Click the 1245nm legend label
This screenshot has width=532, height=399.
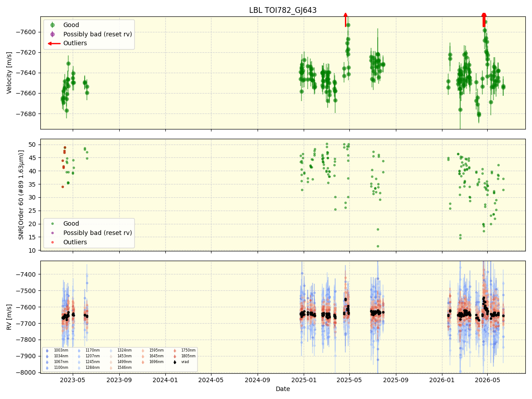pyautogui.click(x=92, y=362)
